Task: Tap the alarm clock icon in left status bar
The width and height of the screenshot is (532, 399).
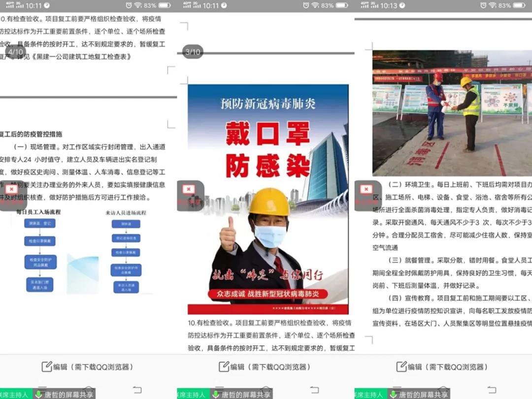Action: pos(129,5)
